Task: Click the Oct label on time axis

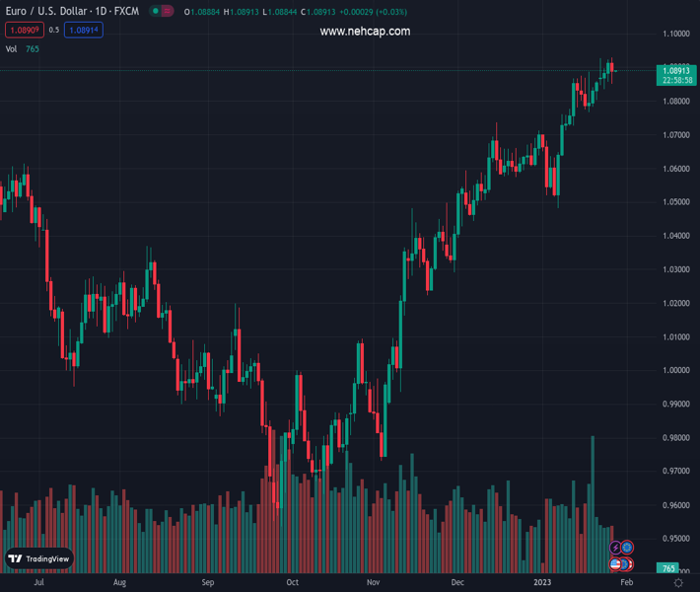Action: 292,583
